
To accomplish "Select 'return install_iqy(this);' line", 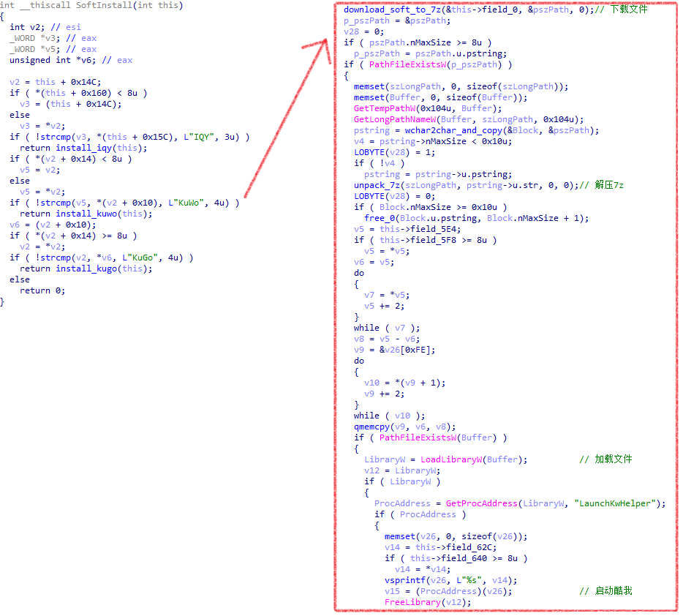I will pos(83,148).
